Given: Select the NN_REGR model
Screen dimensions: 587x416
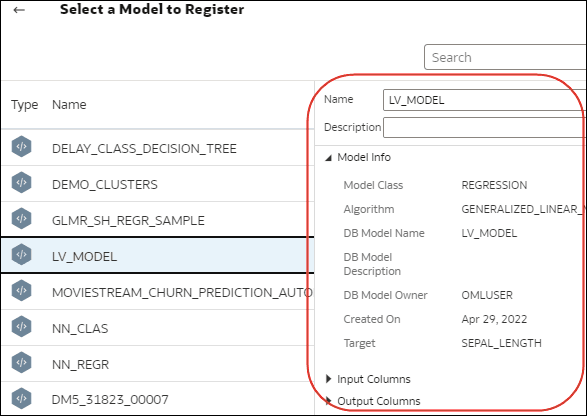Looking at the screenshot, I should pos(158,364).
